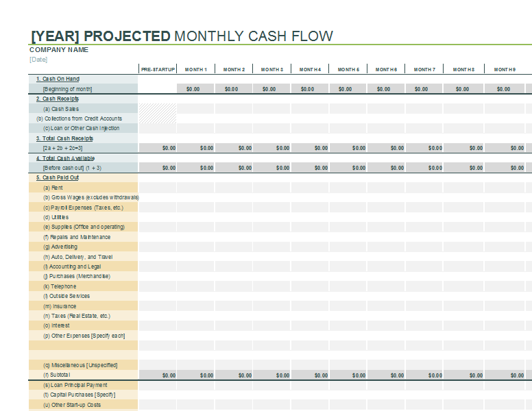Select Pre-Startup Total Cash Receipts $0.00 cell

tap(158, 148)
